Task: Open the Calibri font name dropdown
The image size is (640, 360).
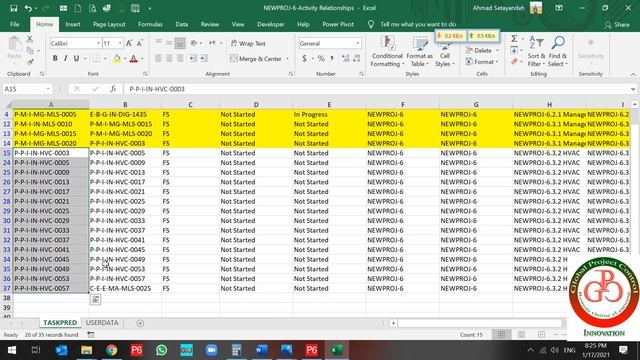Action: pyautogui.click(x=98, y=43)
